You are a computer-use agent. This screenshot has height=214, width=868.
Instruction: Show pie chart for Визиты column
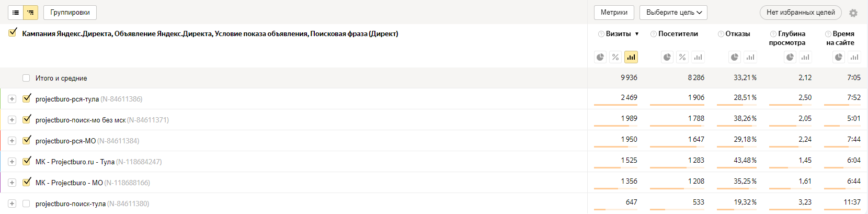(x=600, y=57)
